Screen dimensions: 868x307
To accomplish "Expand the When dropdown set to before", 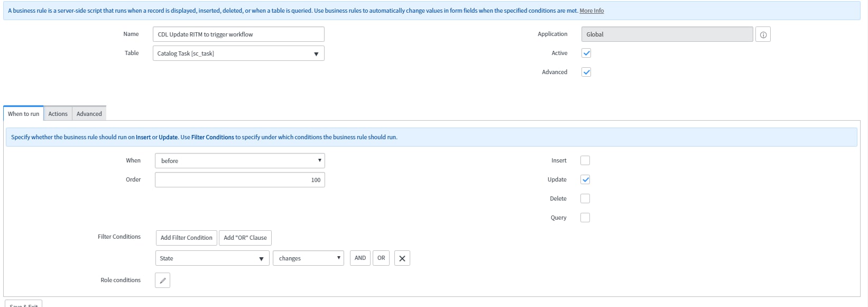I will coord(239,161).
